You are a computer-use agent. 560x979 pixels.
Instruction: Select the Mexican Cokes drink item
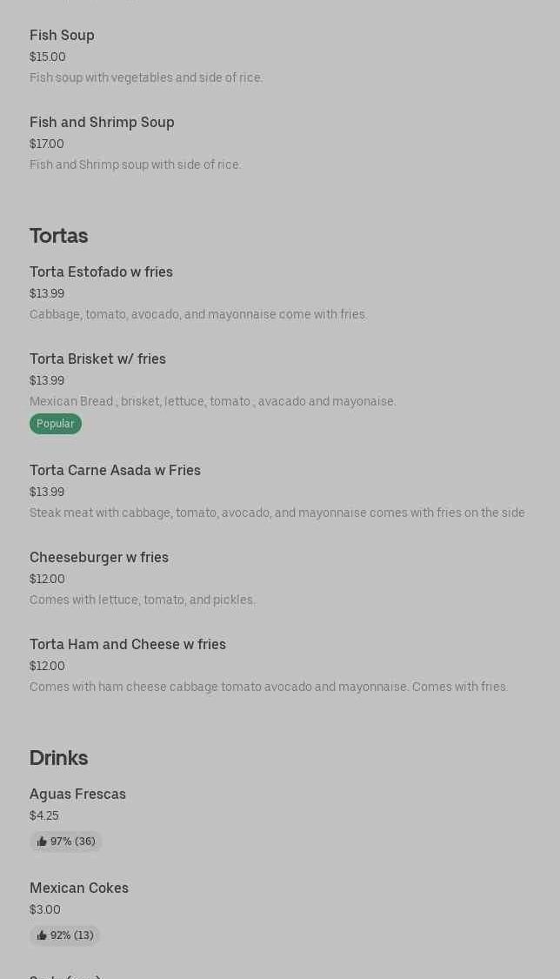(79, 888)
